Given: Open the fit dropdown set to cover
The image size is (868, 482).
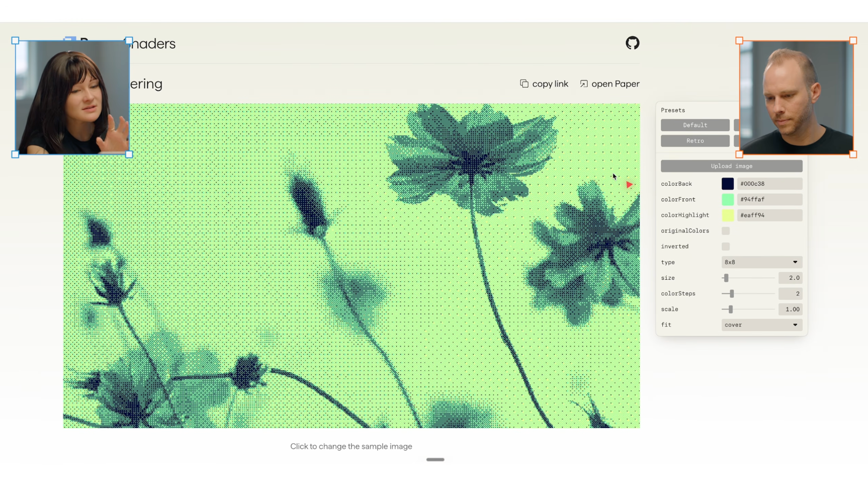Looking at the screenshot, I should (762, 325).
